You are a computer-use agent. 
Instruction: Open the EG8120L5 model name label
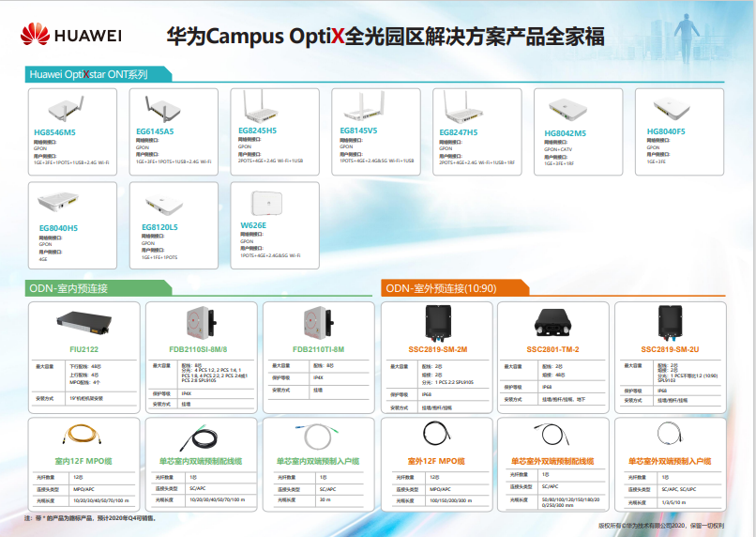(x=159, y=227)
